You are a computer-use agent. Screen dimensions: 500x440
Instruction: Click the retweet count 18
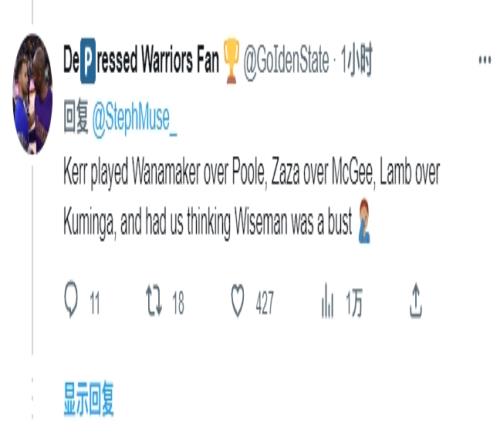coord(178,303)
